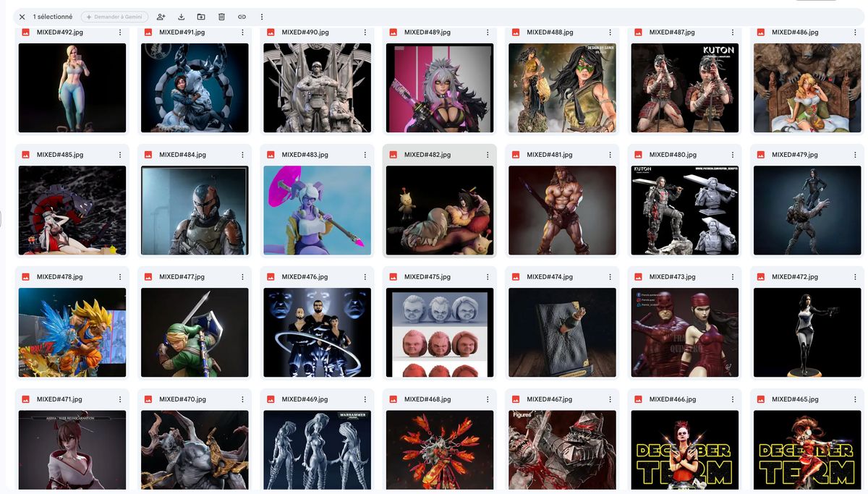This screenshot has width=868, height=494.
Task: Open options menu for MIXED#472.jpg
Action: pyautogui.click(x=856, y=277)
